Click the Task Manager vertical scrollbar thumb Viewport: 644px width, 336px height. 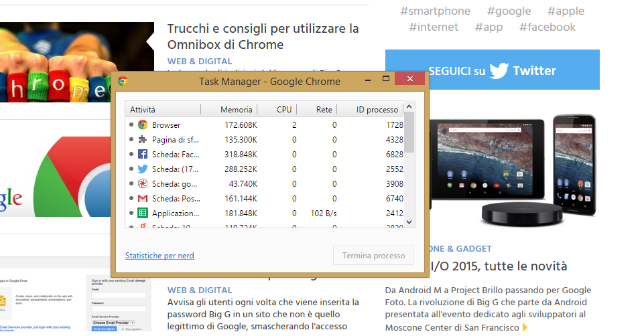[409, 132]
